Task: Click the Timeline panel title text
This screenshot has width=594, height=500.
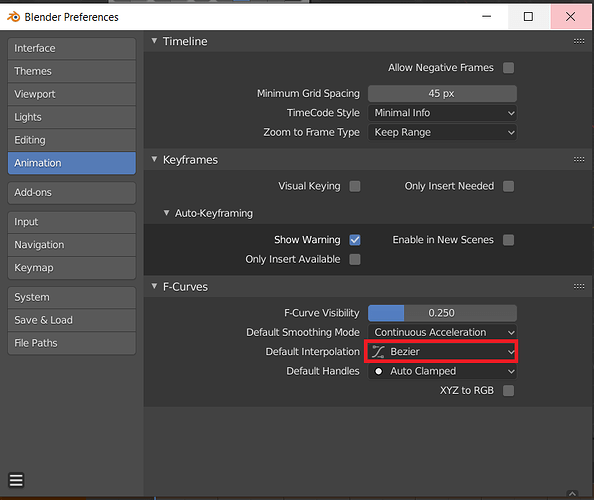Action: pos(185,41)
